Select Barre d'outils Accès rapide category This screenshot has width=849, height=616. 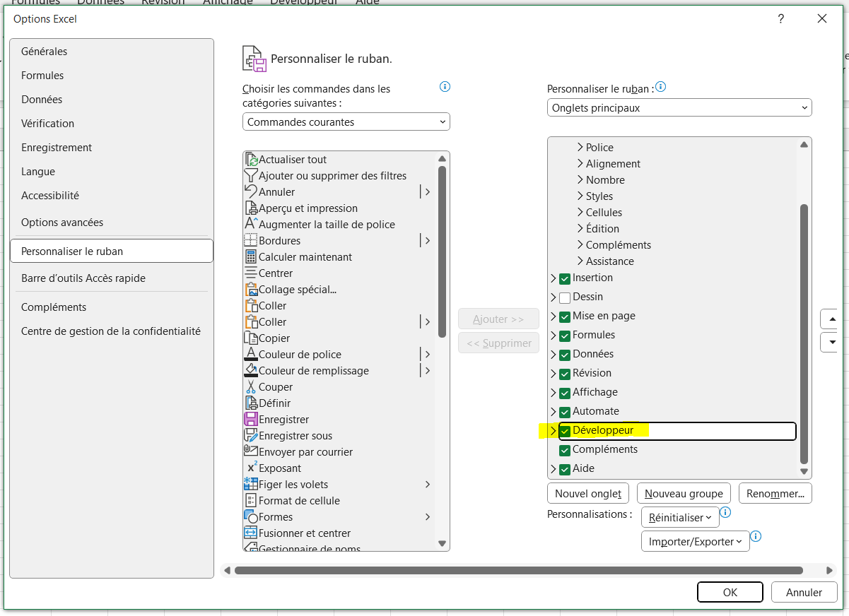pos(112,278)
